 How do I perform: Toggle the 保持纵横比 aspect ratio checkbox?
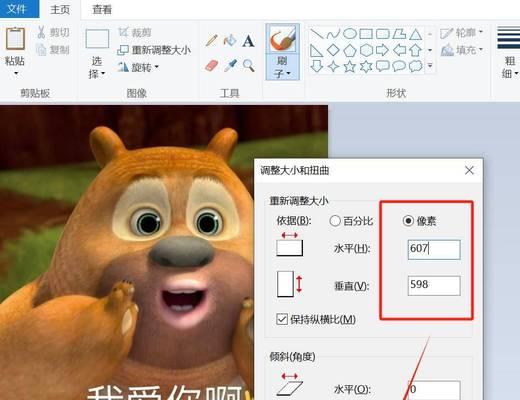(x=282, y=319)
